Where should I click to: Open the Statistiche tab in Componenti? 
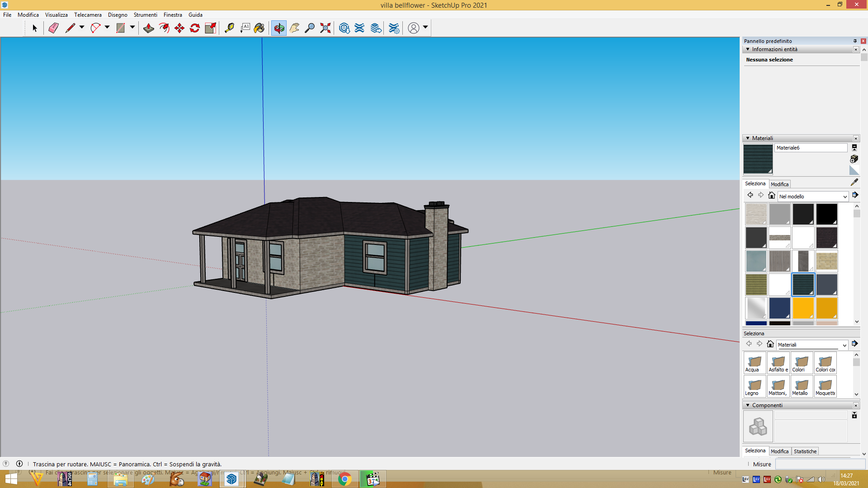tap(805, 451)
